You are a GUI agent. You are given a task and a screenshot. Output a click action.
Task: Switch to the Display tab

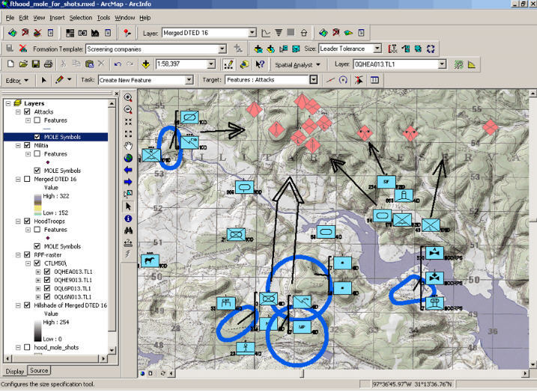[15, 371]
